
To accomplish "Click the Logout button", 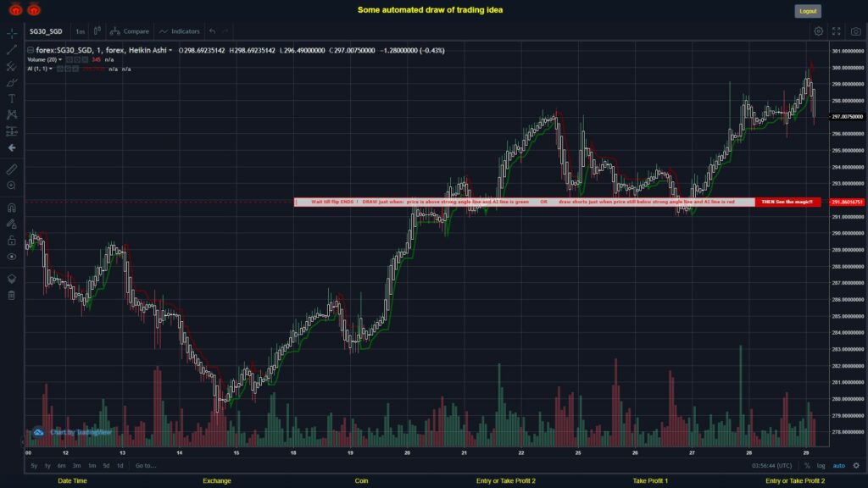I will (x=808, y=11).
